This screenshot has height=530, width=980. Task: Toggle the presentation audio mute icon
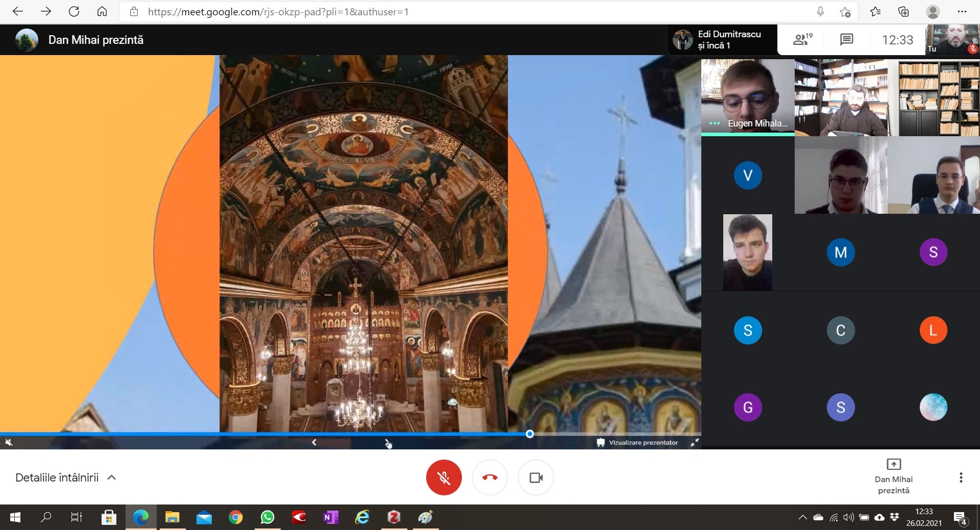coord(9,442)
